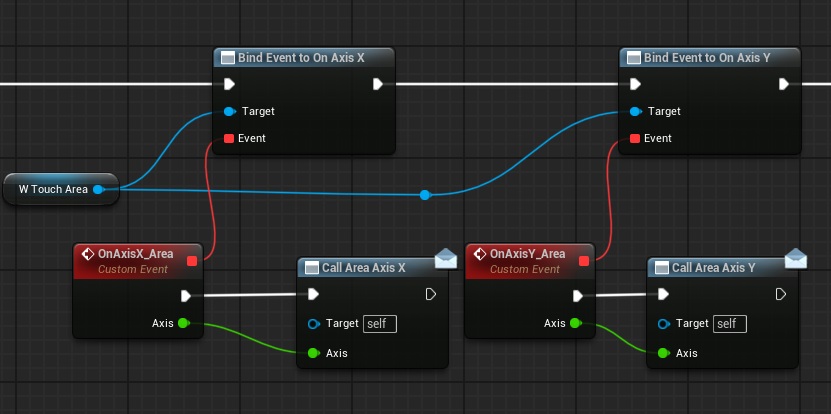Click the red Event pin on Bind Axis X node
831x414 pixels.
pyautogui.click(x=229, y=138)
